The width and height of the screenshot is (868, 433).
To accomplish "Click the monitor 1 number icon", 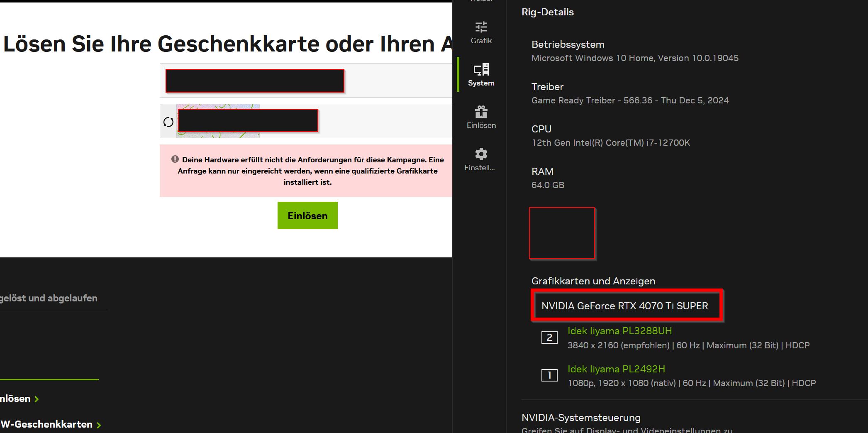I will 549,375.
